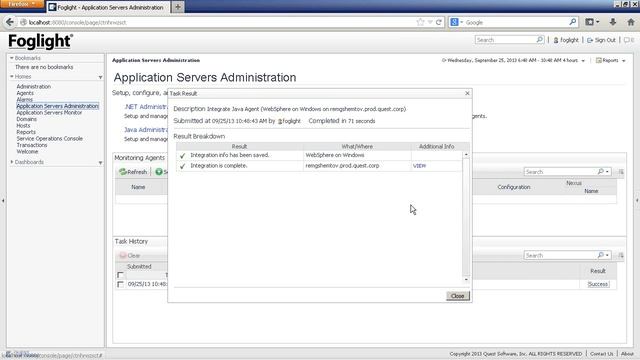Select Application Servers Monitor
The width and height of the screenshot is (640, 360).
coord(49,113)
